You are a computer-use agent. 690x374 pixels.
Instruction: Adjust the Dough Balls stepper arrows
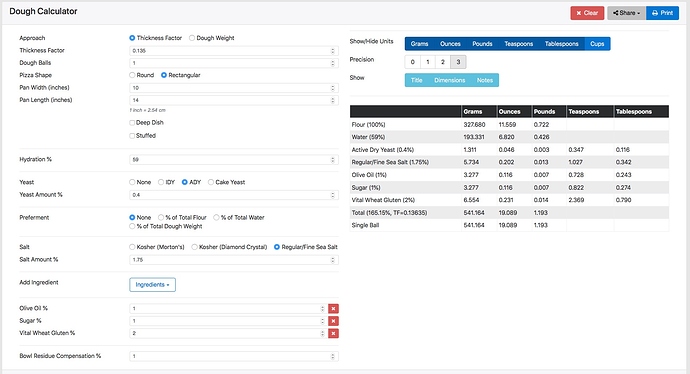(x=333, y=63)
